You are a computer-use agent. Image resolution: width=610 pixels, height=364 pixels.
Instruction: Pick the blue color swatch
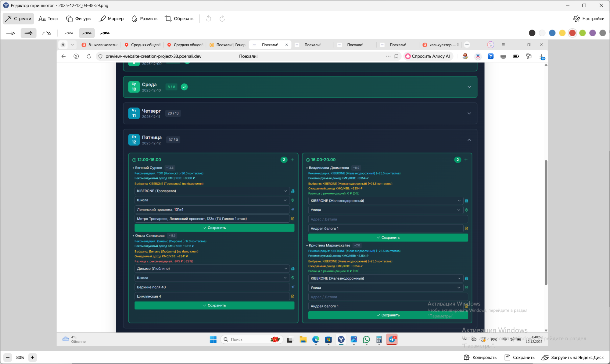[x=552, y=33]
